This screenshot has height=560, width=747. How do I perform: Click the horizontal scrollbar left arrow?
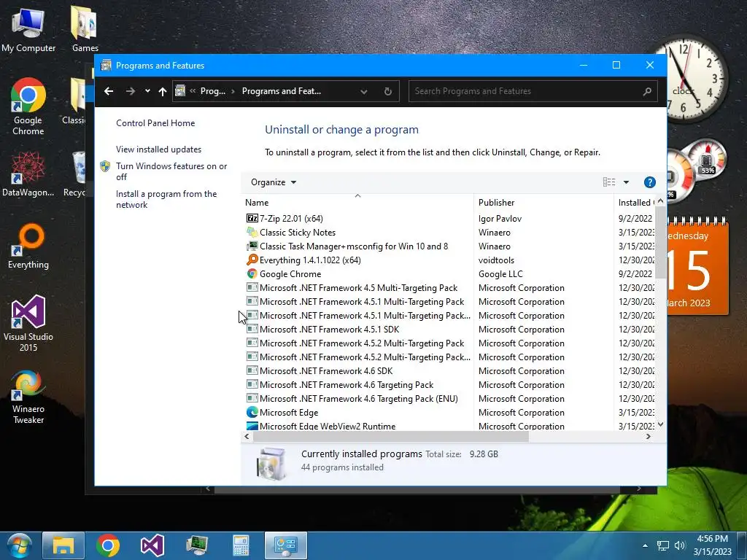[x=247, y=436]
